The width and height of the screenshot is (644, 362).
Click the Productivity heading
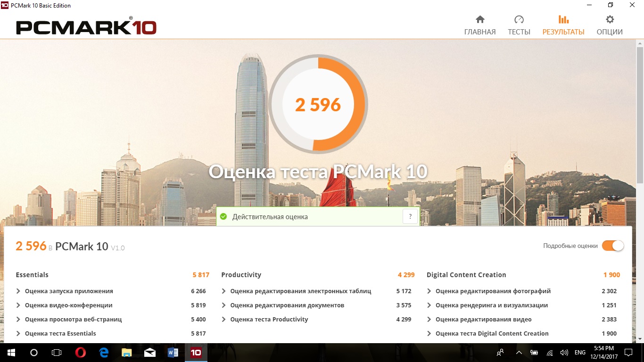[241, 275]
